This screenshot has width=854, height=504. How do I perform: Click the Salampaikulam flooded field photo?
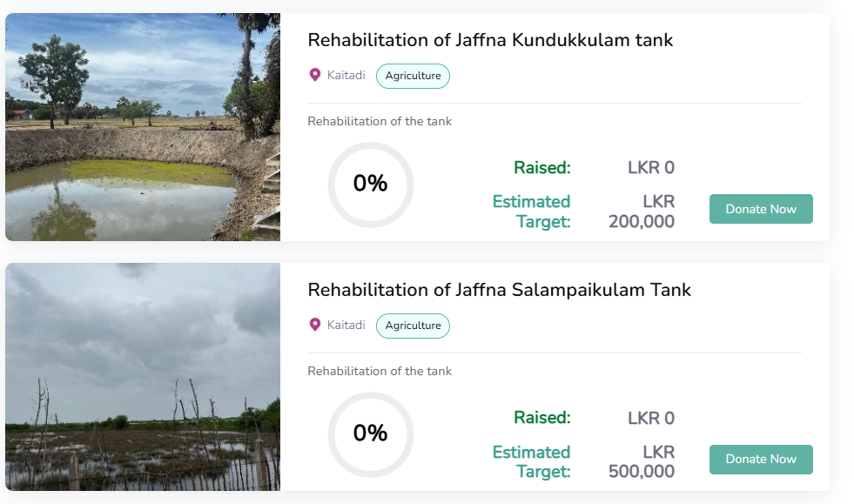click(x=143, y=377)
